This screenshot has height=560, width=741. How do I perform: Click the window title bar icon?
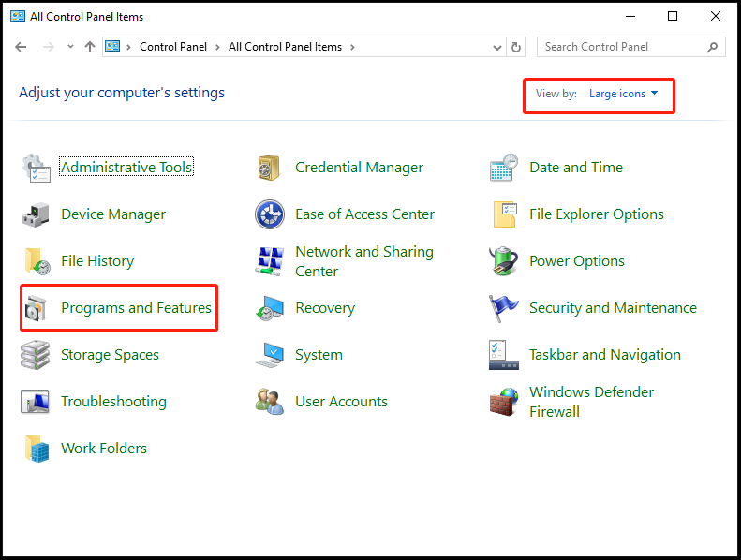tap(18, 16)
